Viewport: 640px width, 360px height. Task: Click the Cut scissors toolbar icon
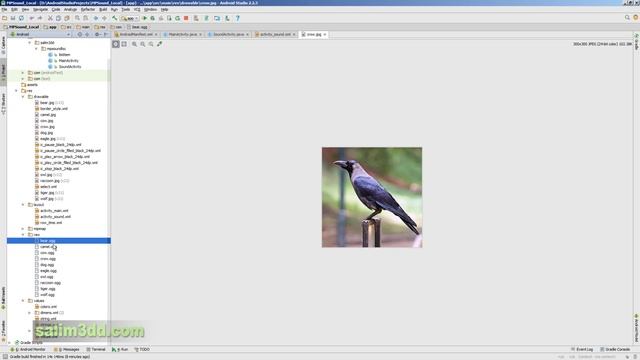coord(50,18)
